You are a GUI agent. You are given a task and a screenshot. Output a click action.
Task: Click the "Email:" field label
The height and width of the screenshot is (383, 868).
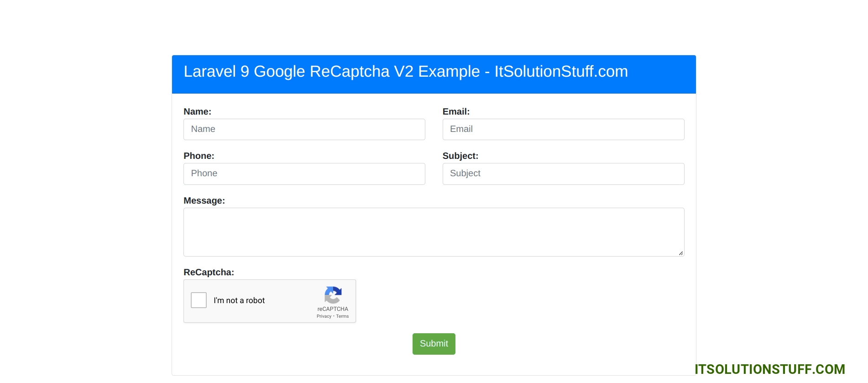click(x=455, y=112)
